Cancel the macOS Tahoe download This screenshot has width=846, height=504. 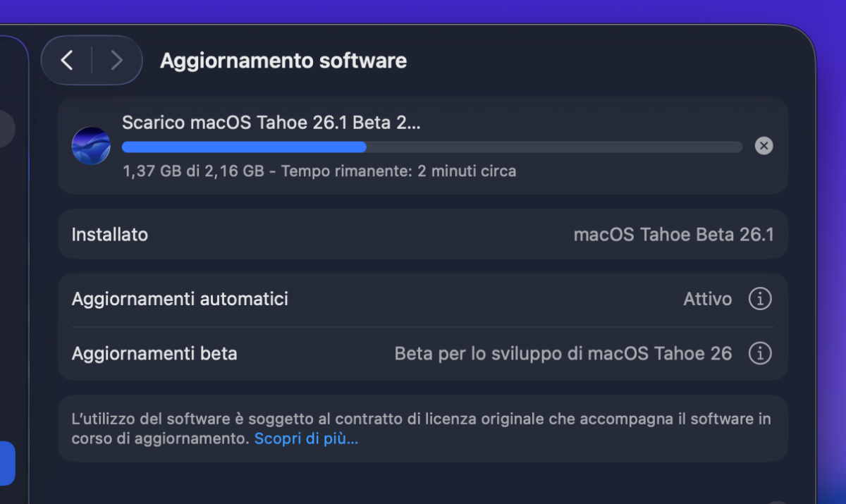[x=764, y=146]
